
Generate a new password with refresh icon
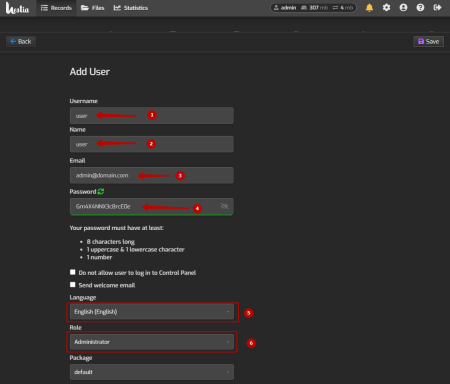101,191
